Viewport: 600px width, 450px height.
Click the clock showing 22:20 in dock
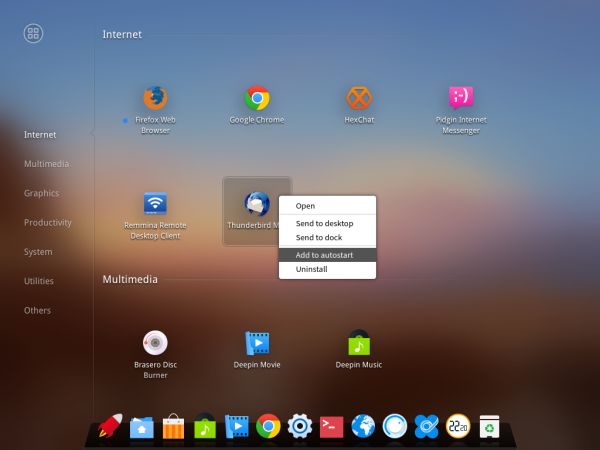[458, 426]
